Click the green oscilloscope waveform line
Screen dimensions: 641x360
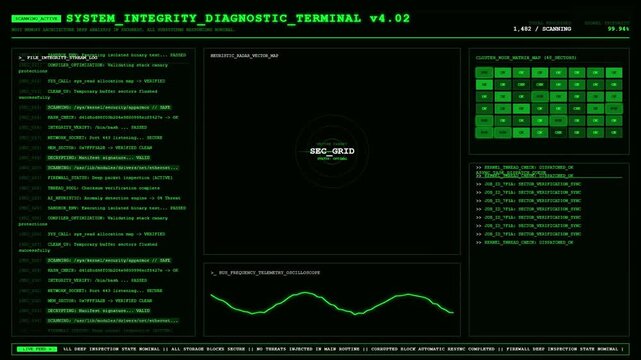pos(332,303)
